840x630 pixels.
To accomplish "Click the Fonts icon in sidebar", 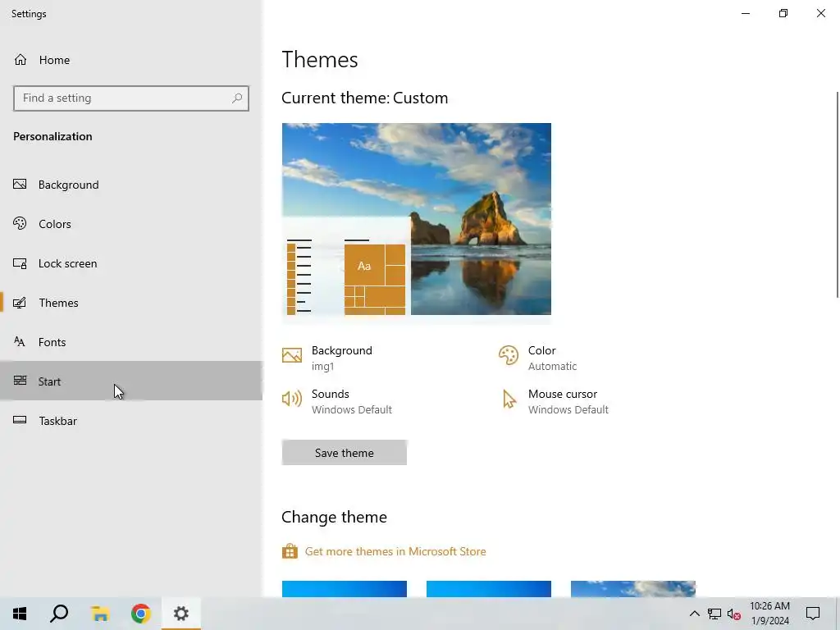I will [x=20, y=342].
